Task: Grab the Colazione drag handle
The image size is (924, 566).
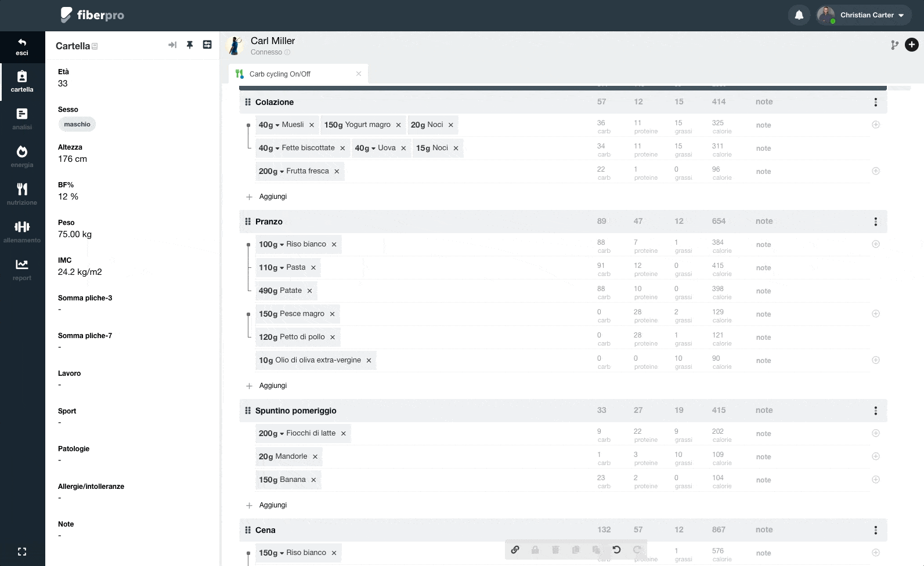Action: tap(248, 102)
